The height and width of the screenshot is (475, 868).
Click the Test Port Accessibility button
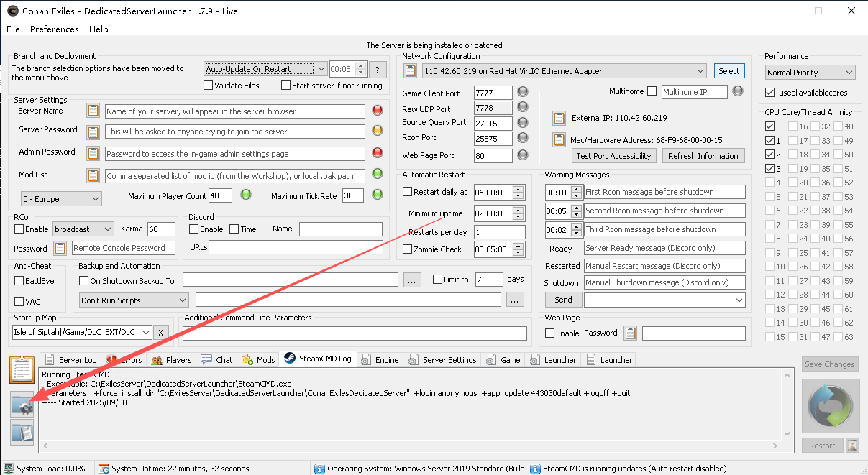pyautogui.click(x=613, y=156)
